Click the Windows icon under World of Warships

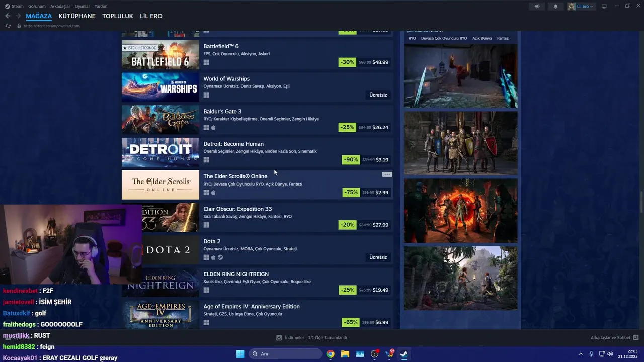206,95
